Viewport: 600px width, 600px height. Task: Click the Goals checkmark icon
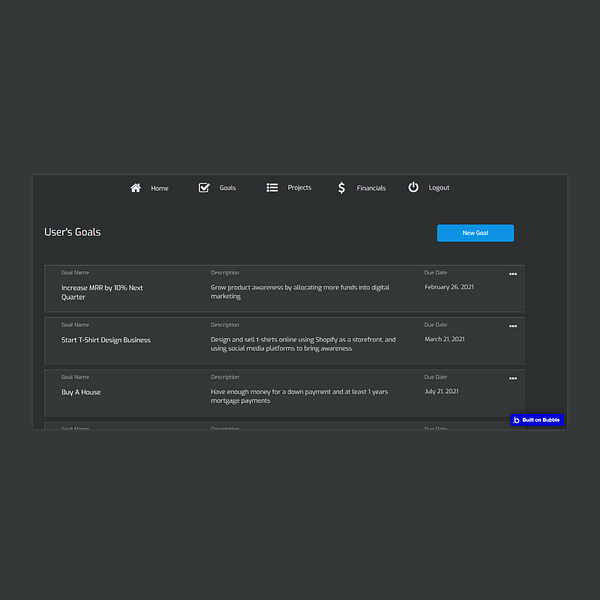204,188
